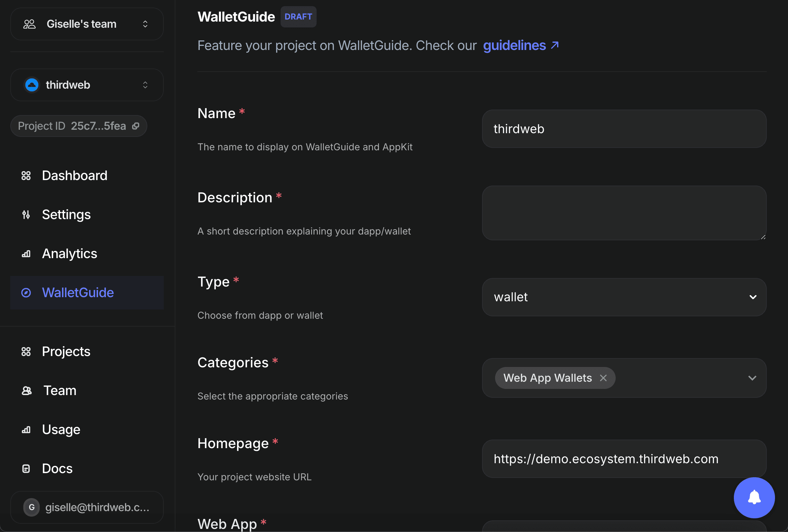788x532 pixels.
Task: Click the copy Project ID icon
Action: point(136,126)
